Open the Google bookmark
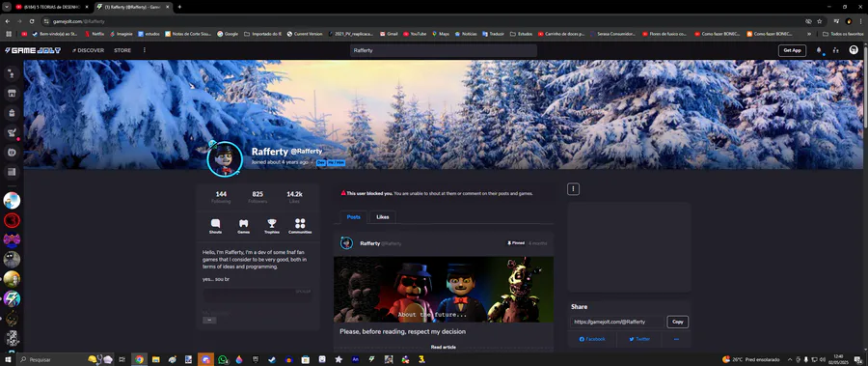The image size is (868, 366). pyautogui.click(x=228, y=34)
